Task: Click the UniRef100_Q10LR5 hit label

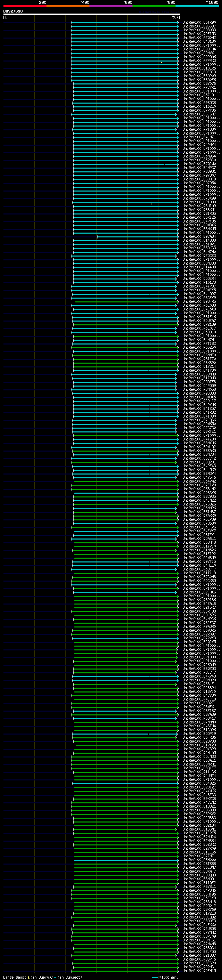Action: click(x=199, y=68)
